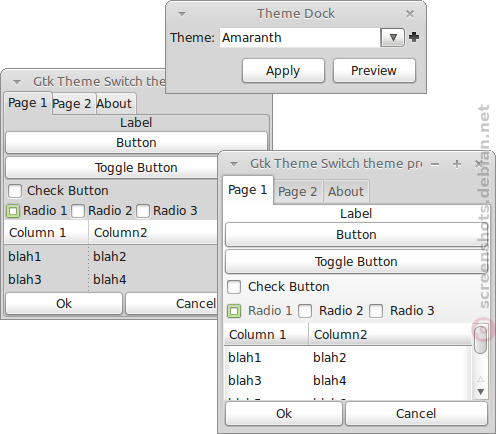Click the scrollbar up arrow in front list
The height and width of the screenshot is (434, 496).
(x=480, y=379)
